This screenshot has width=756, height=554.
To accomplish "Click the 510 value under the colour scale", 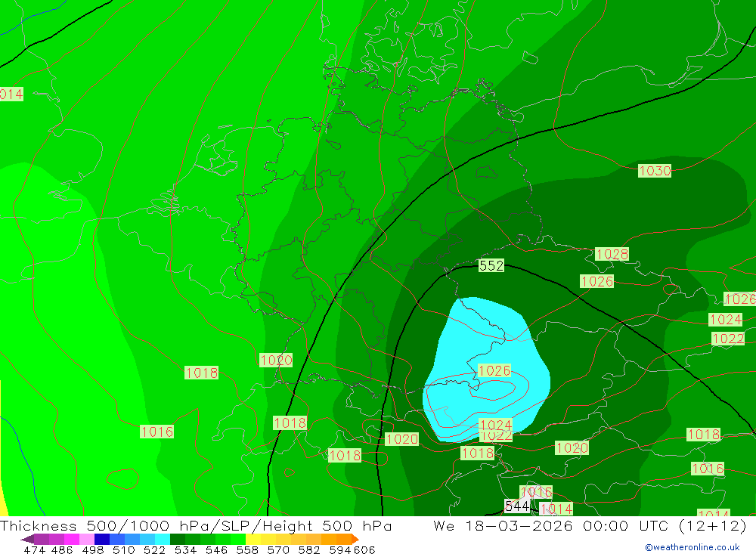I will pyautogui.click(x=123, y=549).
